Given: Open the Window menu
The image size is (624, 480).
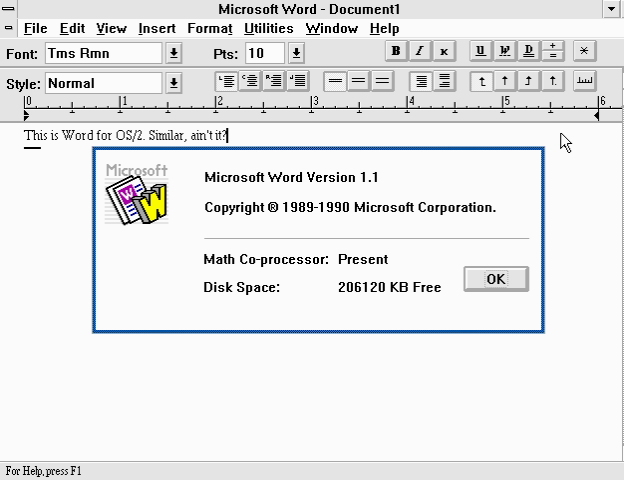Looking at the screenshot, I should coord(332,29).
